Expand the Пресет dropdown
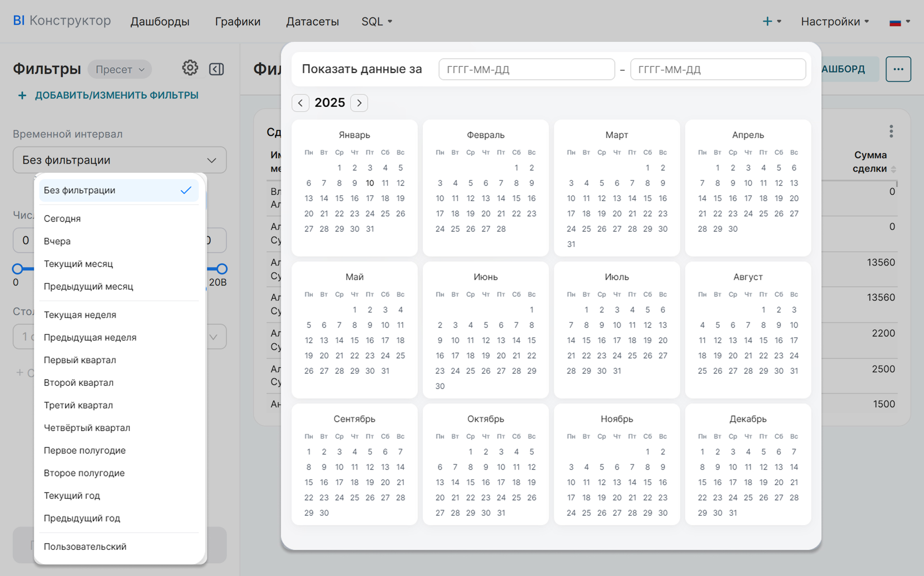Image resolution: width=924 pixels, height=576 pixels. click(120, 70)
